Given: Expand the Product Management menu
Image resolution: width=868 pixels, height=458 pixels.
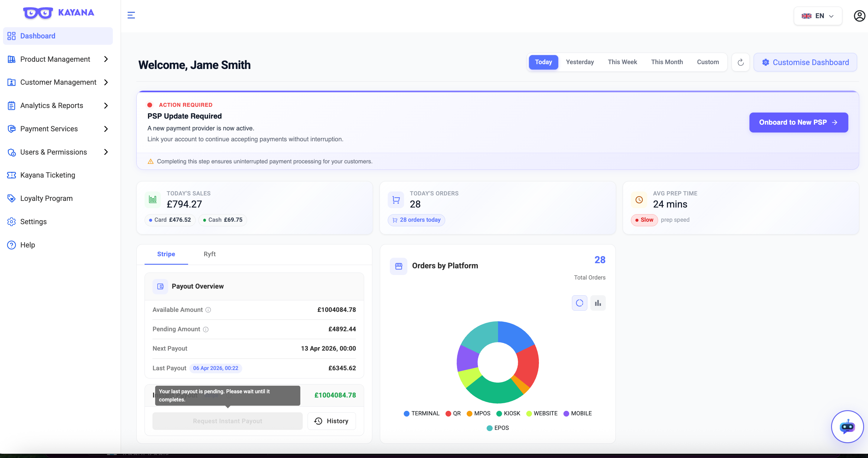Looking at the screenshot, I should pos(58,59).
